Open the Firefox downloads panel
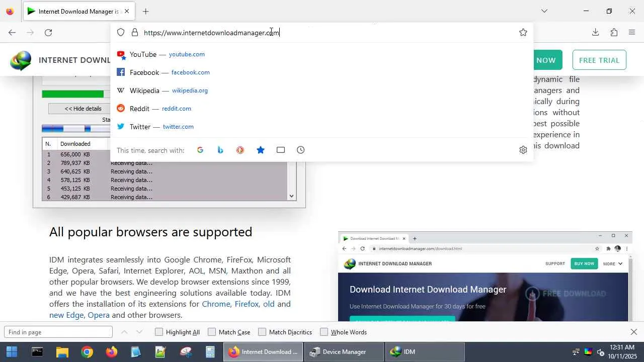The height and width of the screenshot is (362, 644). pyautogui.click(x=595, y=33)
